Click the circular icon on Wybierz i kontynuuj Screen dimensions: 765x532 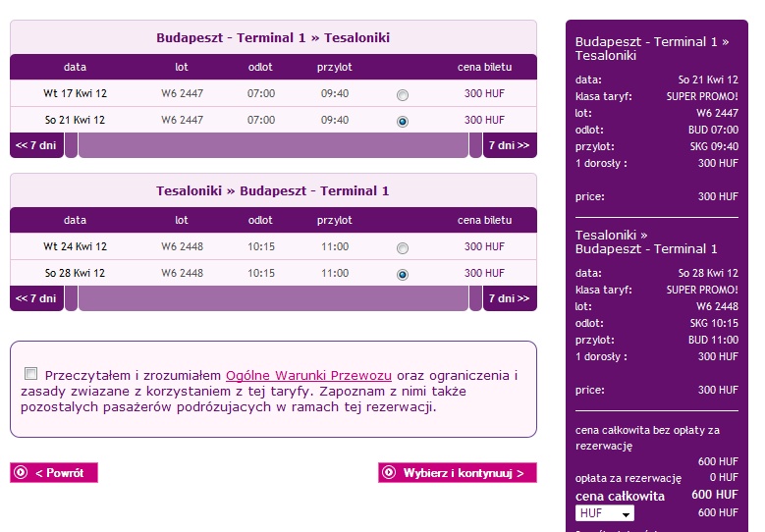[x=389, y=472]
